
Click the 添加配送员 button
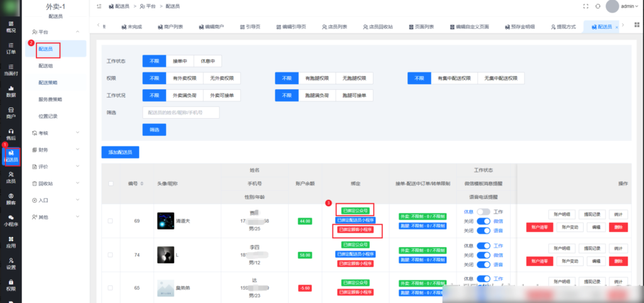[120, 152]
